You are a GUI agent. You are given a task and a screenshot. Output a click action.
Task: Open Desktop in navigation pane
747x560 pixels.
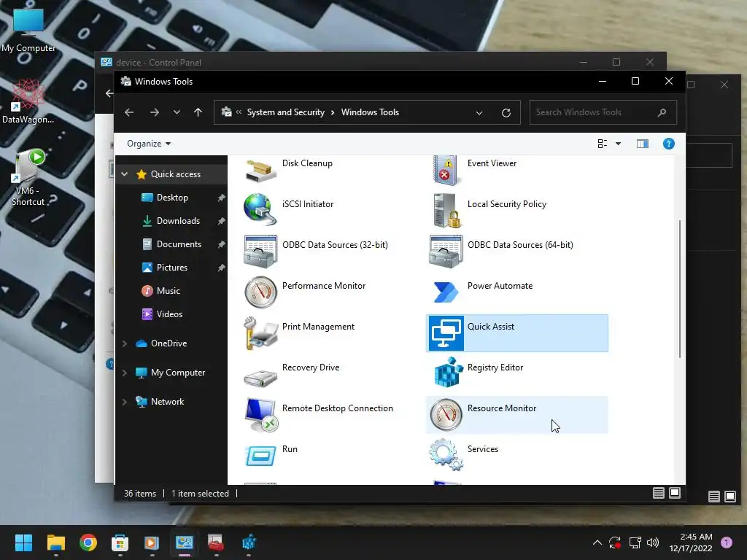[x=172, y=198]
